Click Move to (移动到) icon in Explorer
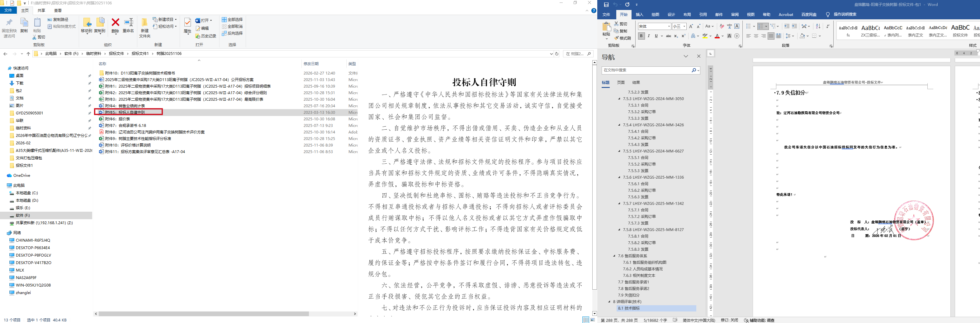 point(87,22)
